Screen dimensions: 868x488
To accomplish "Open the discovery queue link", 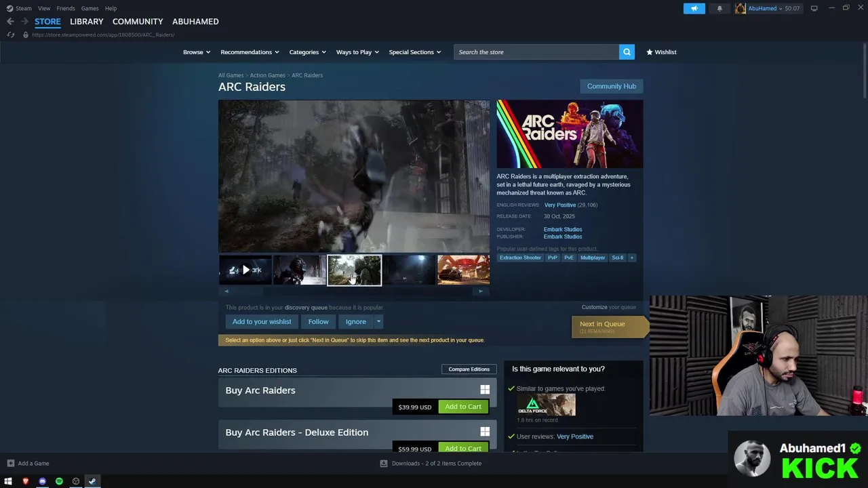I will click(306, 308).
